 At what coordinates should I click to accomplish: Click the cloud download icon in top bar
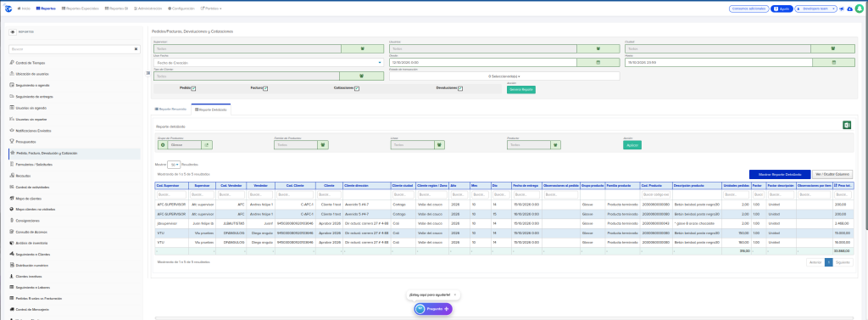coord(849,8)
